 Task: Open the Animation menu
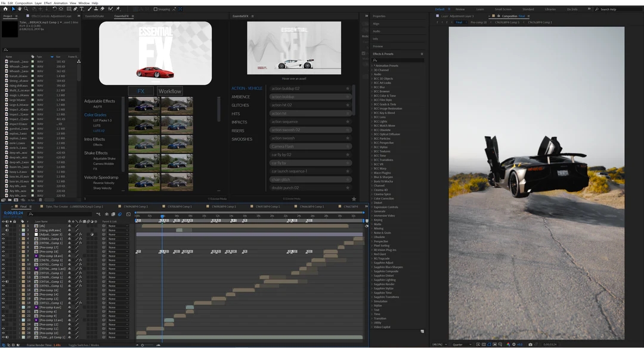[60, 3]
